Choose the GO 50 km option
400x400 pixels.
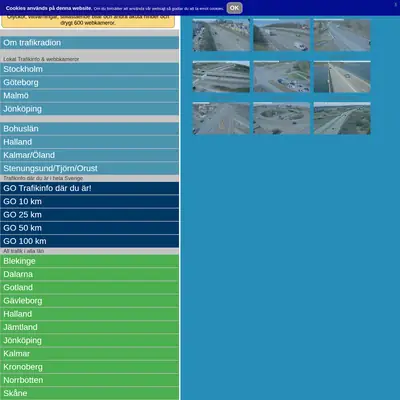click(89, 228)
